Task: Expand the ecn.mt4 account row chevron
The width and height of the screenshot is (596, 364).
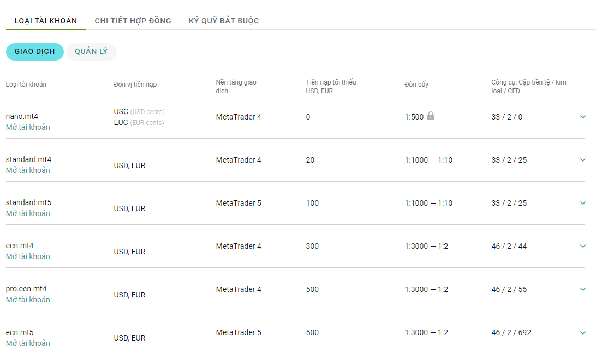Action: pos(583,246)
